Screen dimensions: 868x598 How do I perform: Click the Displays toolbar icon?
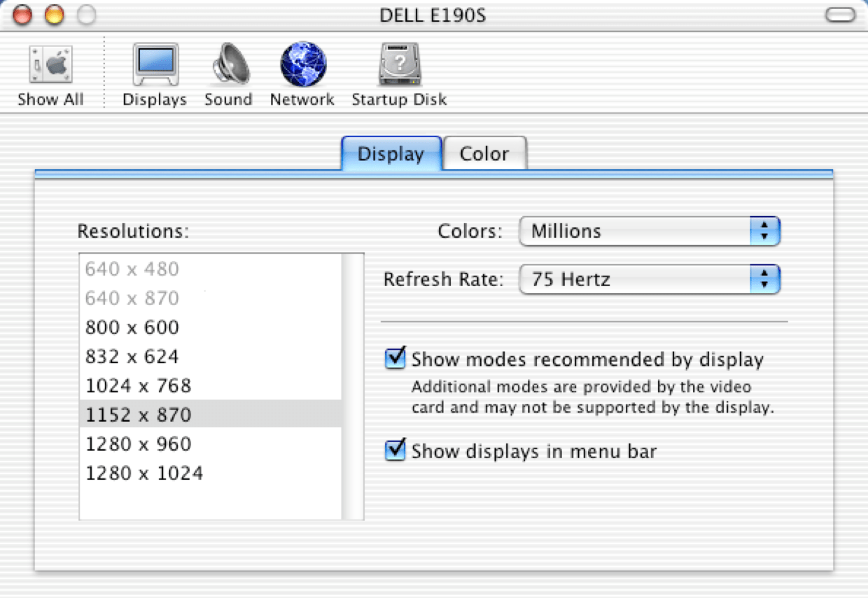[155, 76]
